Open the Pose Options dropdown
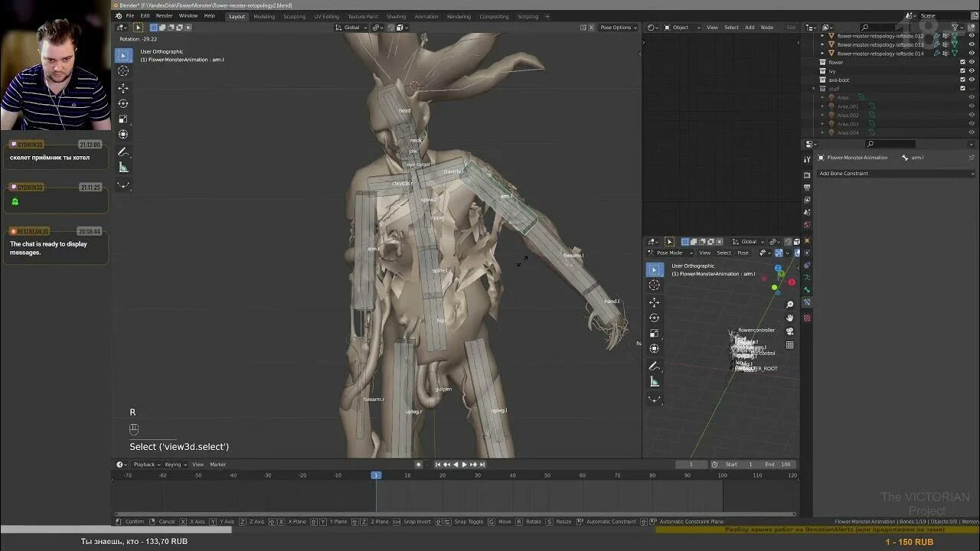 pyautogui.click(x=619, y=27)
